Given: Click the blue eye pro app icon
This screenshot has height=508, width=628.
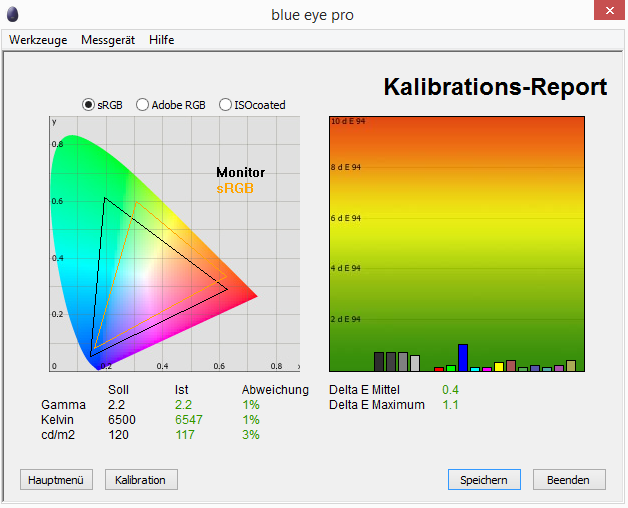Looking at the screenshot, I should (13, 15).
